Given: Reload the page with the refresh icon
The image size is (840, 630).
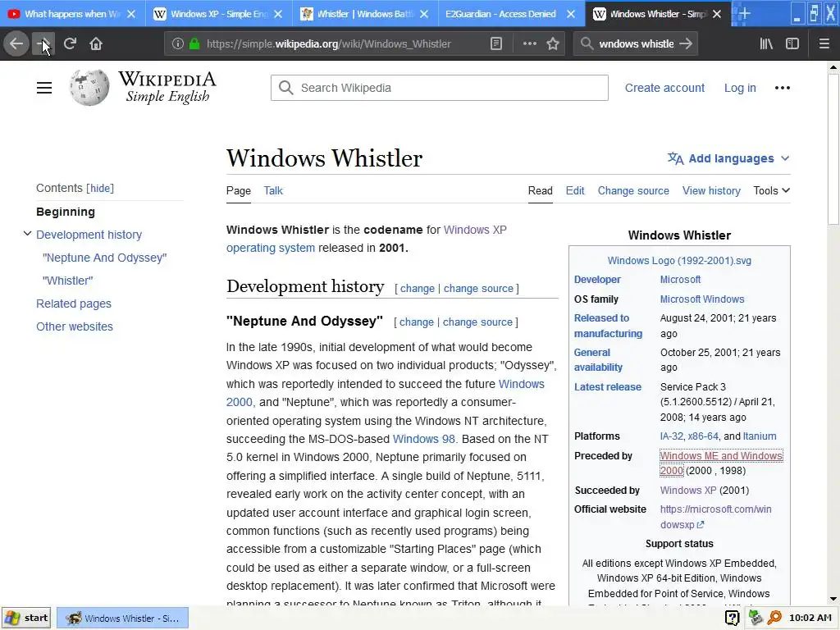Looking at the screenshot, I should 70,43.
